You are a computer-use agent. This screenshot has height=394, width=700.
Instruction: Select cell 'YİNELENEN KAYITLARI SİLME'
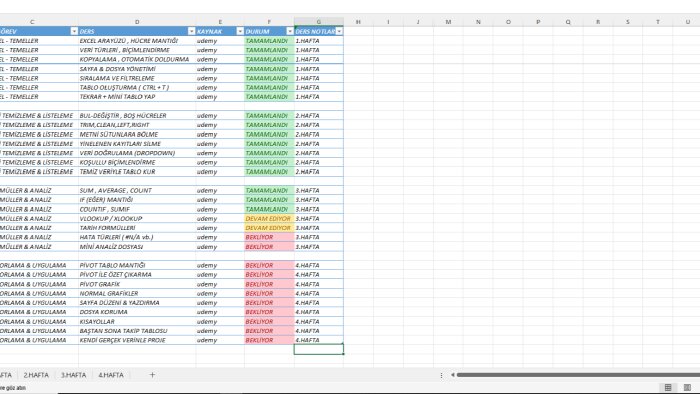[137, 144]
